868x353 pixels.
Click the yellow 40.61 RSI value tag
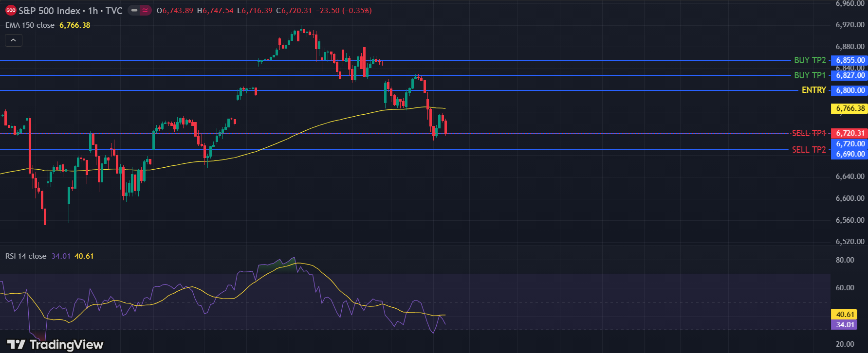pyautogui.click(x=845, y=315)
